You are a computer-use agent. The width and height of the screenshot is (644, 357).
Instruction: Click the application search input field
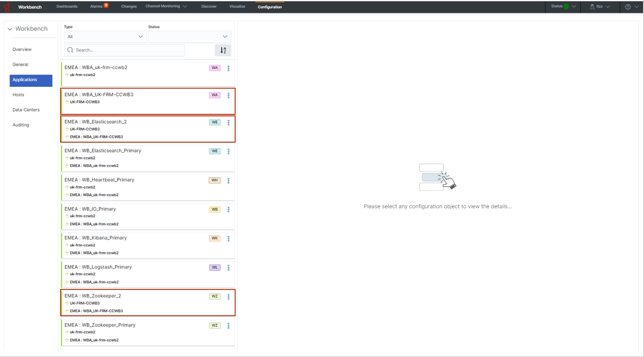[124, 50]
